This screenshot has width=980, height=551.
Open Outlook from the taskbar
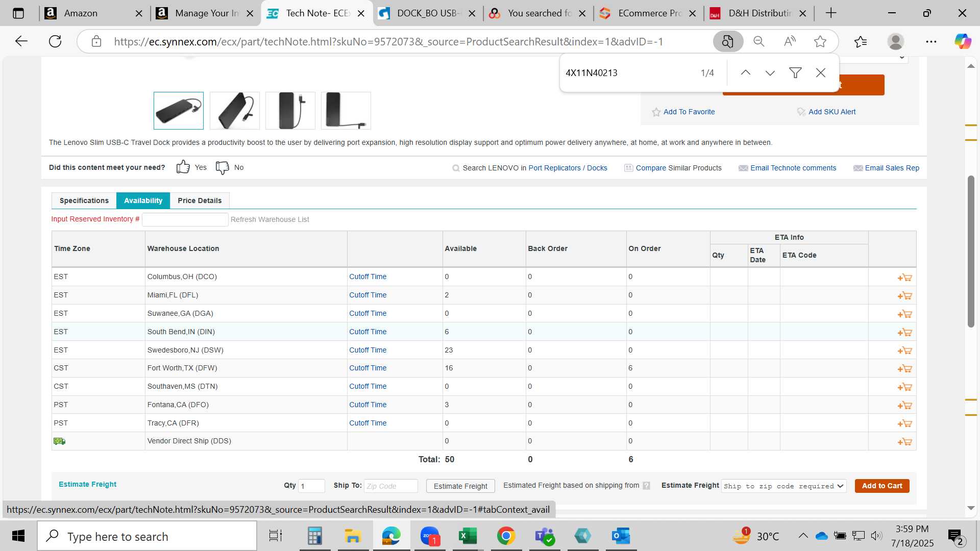tap(621, 536)
